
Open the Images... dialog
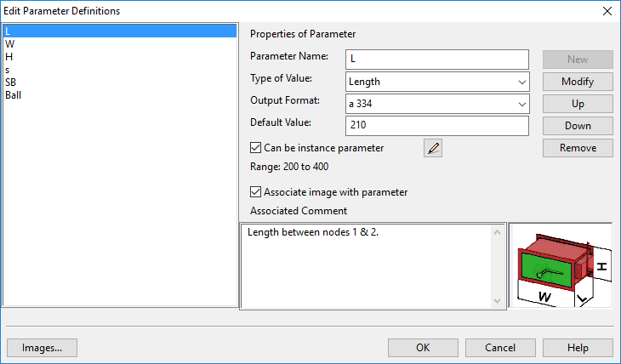click(42, 348)
